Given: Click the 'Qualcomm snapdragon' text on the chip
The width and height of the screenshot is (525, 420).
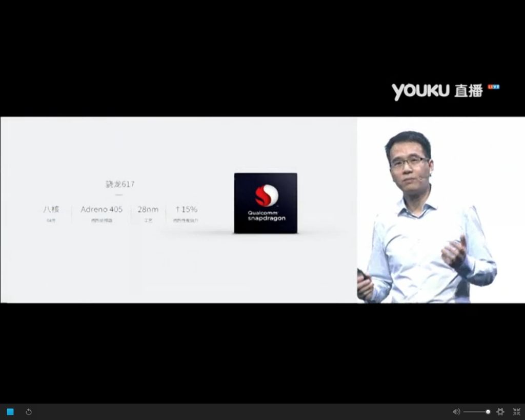Looking at the screenshot, I should tap(266, 216).
